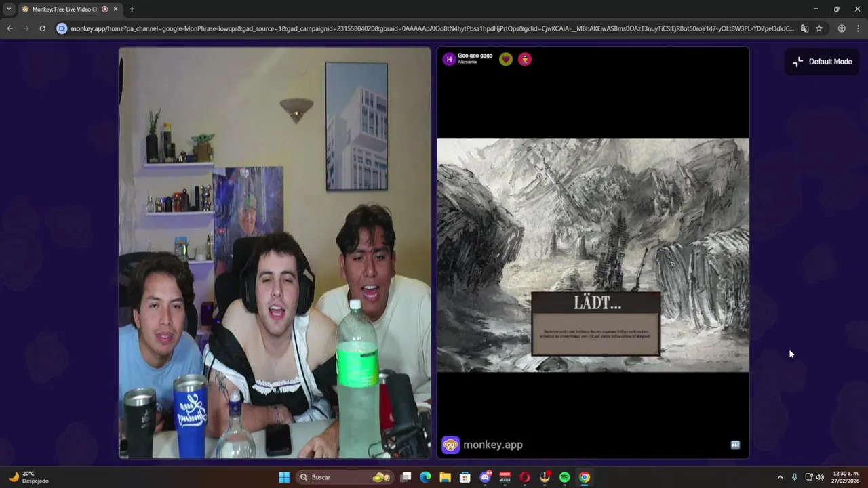This screenshot has height=488, width=868.
Task: Select the partner's LÄDT video feed
Action: [x=593, y=256]
